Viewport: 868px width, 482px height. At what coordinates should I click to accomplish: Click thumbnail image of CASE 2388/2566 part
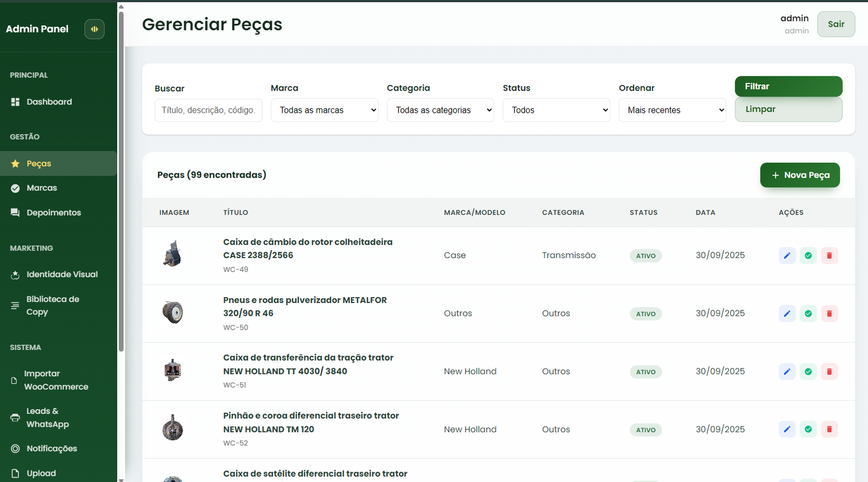tap(173, 254)
